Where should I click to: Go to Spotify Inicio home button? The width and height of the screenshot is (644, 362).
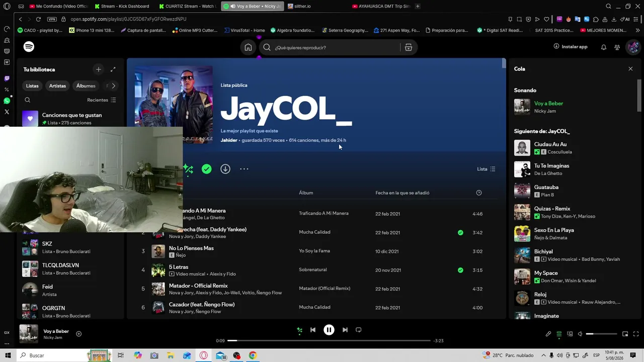(x=248, y=47)
